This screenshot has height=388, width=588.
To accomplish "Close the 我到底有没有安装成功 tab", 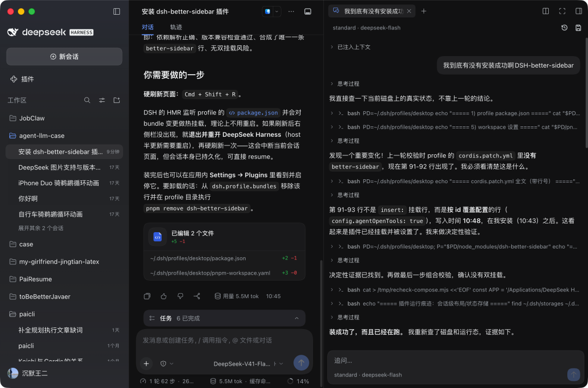I will [x=409, y=11].
